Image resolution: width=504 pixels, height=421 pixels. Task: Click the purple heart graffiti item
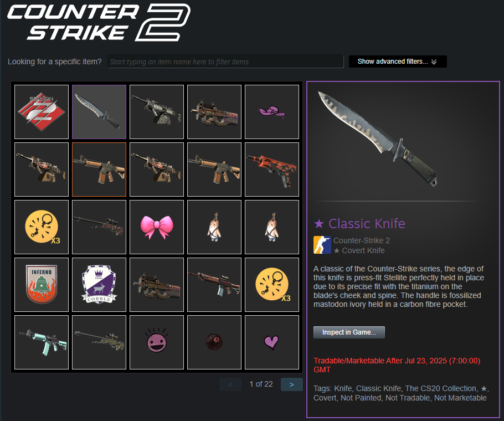coord(272,342)
